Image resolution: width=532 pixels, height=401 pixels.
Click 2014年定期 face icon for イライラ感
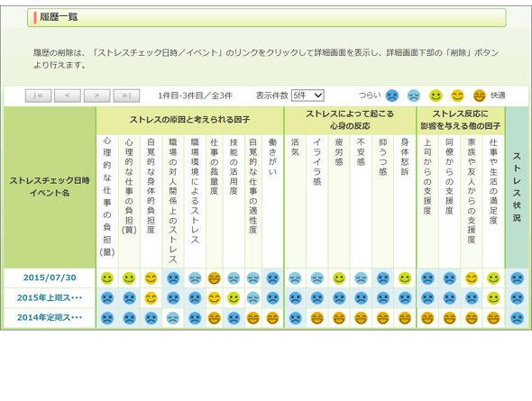[x=316, y=318]
